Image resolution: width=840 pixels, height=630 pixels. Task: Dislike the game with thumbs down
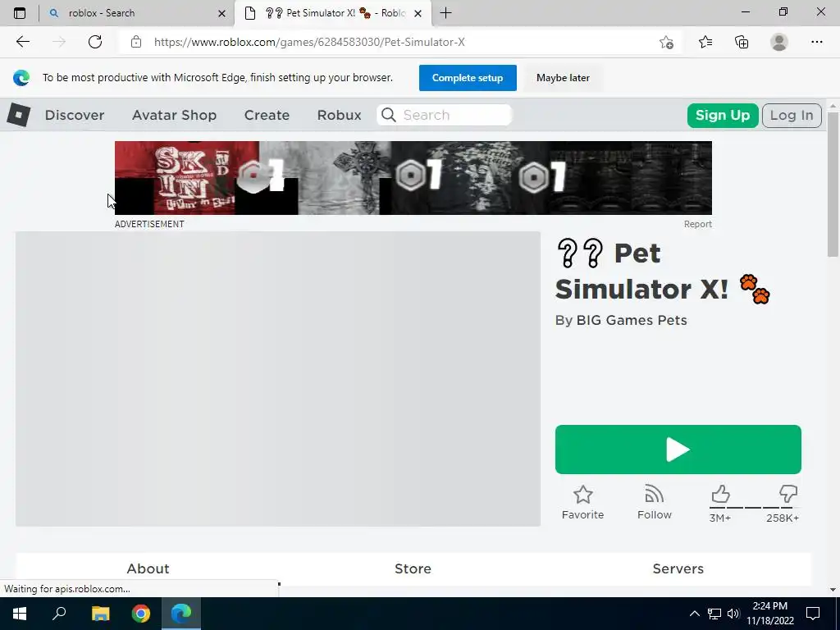pyautogui.click(x=788, y=493)
